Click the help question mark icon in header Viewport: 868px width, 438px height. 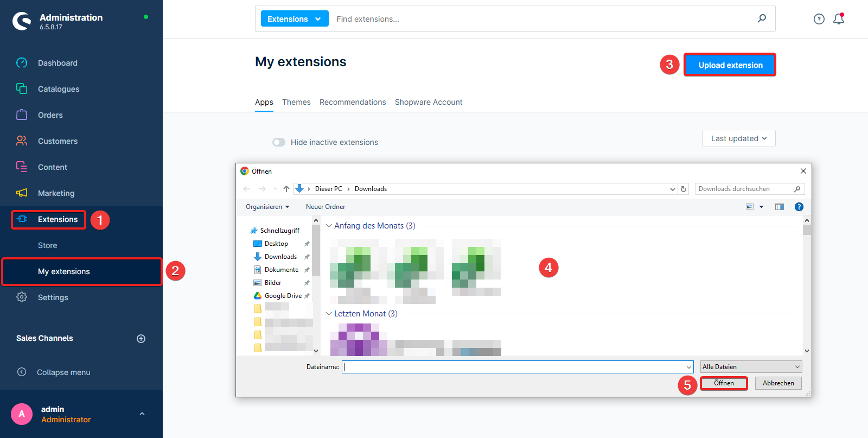(819, 19)
